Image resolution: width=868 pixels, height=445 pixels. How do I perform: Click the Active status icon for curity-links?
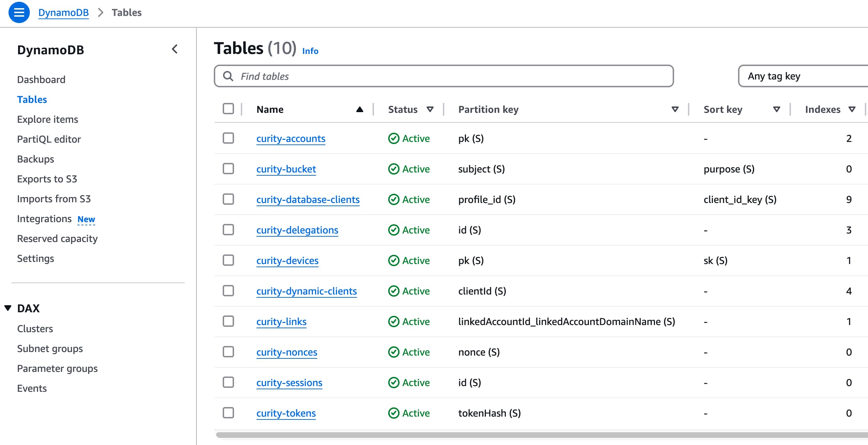[394, 322]
